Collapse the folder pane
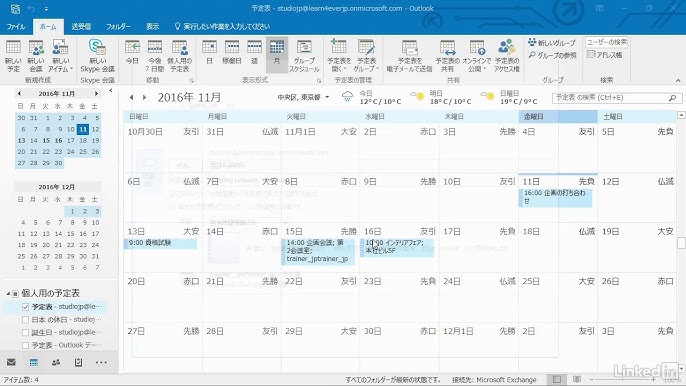The width and height of the screenshot is (686, 386). [111, 91]
